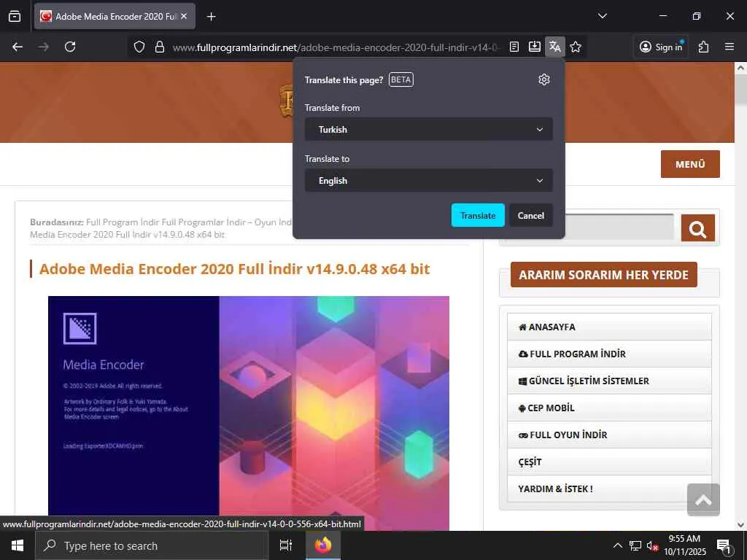Click scrollbar down arrow
This screenshot has height=560, width=747.
741,525
